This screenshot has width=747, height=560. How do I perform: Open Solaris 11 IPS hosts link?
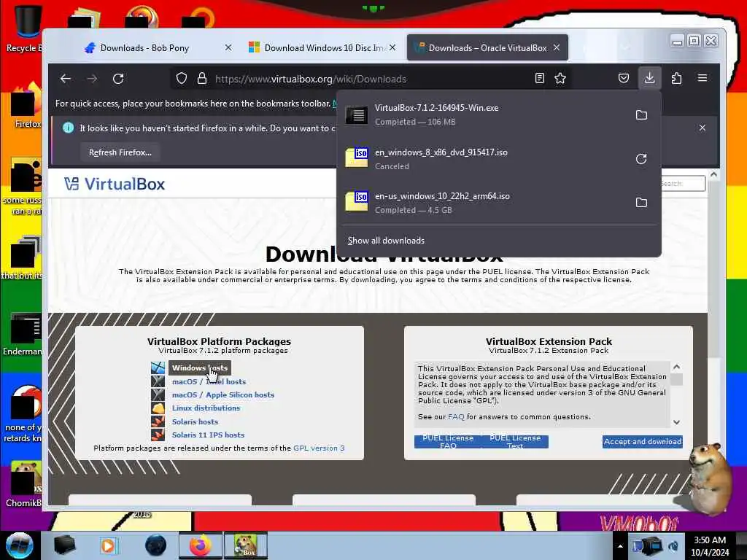tap(208, 435)
